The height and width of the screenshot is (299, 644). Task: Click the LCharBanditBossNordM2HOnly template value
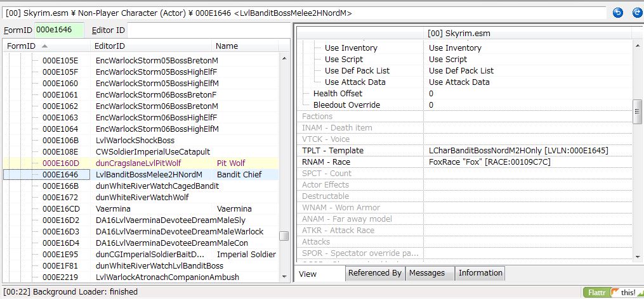coord(518,151)
